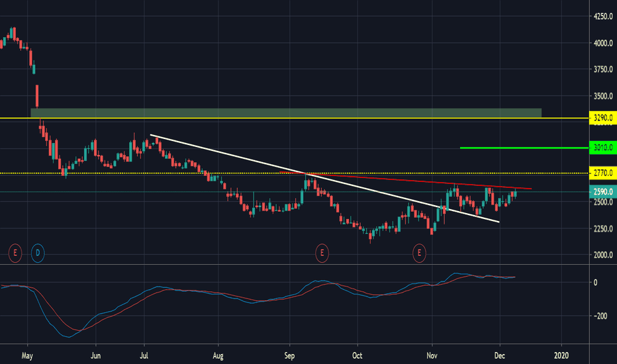Image resolution: width=617 pixels, height=364 pixels.
Task: Click the 2000.0 price axis label
Action: point(603,255)
